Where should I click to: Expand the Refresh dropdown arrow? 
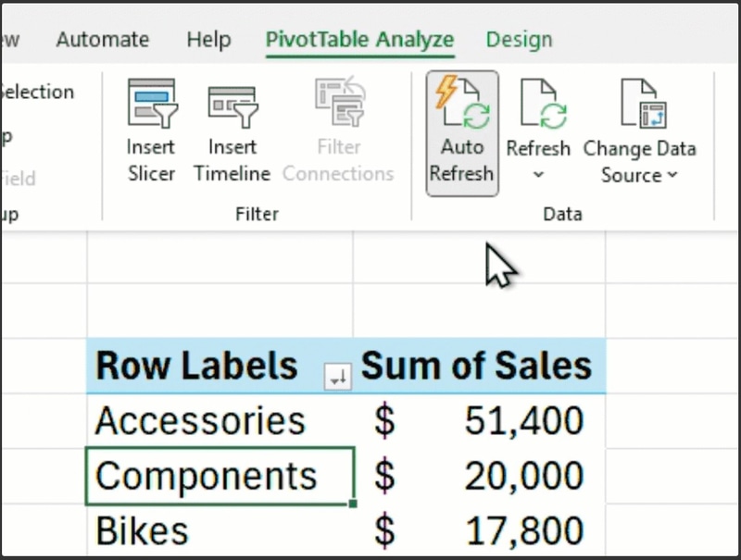pos(538,174)
